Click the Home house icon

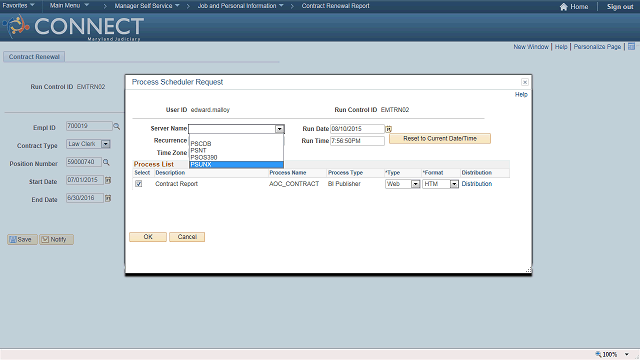(x=564, y=7)
